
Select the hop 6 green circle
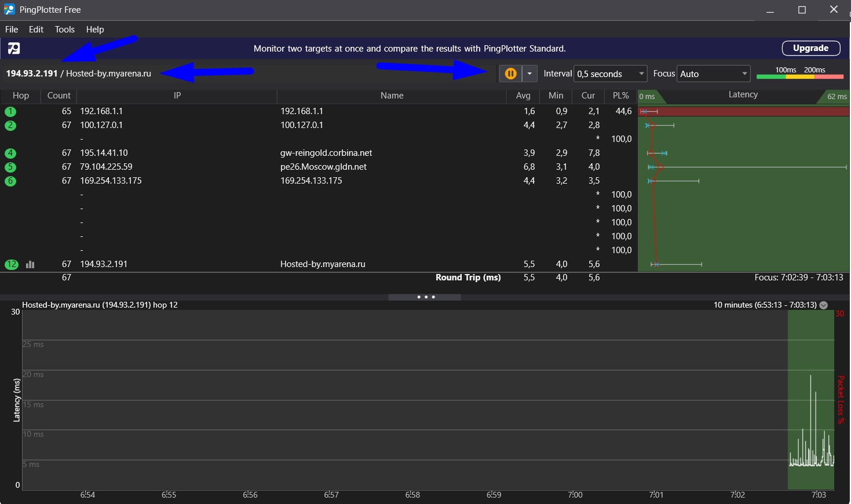(10, 181)
